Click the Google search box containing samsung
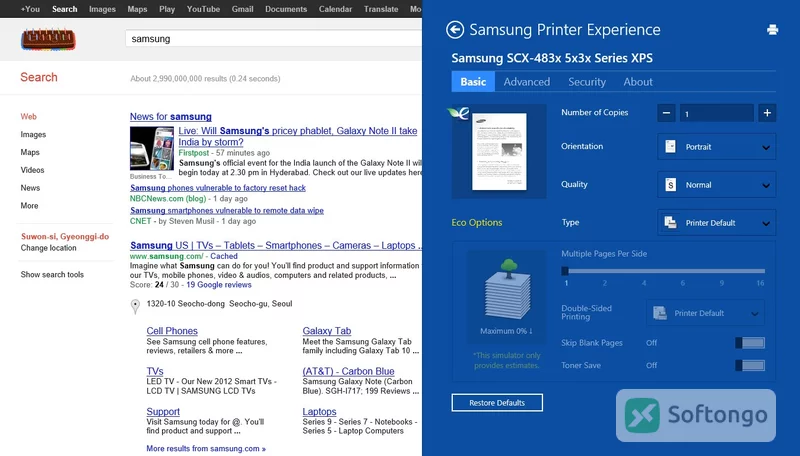This screenshot has height=456, width=800. (273, 39)
